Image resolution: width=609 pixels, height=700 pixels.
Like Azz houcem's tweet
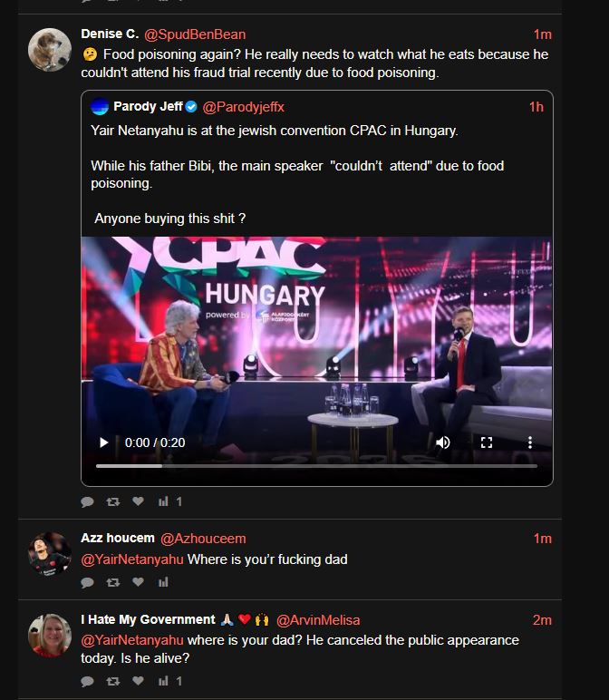coord(139,582)
